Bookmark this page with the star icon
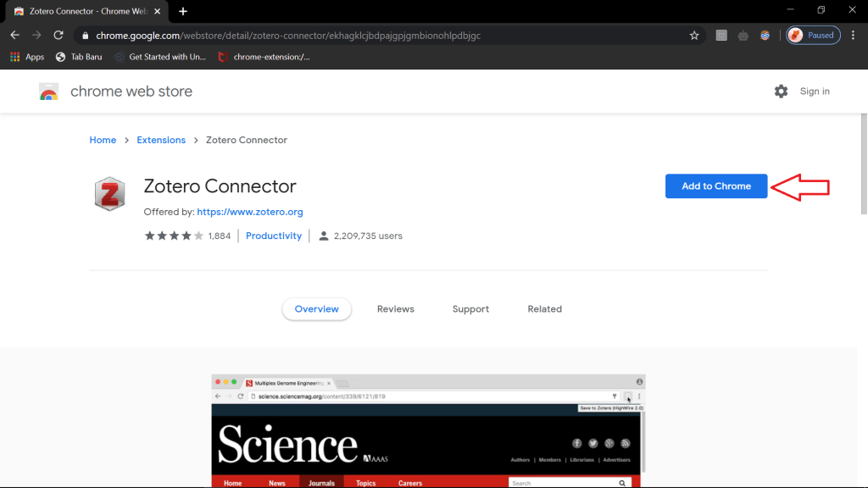Image resolution: width=868 pixels, height=488 pixels. point(694,36)
